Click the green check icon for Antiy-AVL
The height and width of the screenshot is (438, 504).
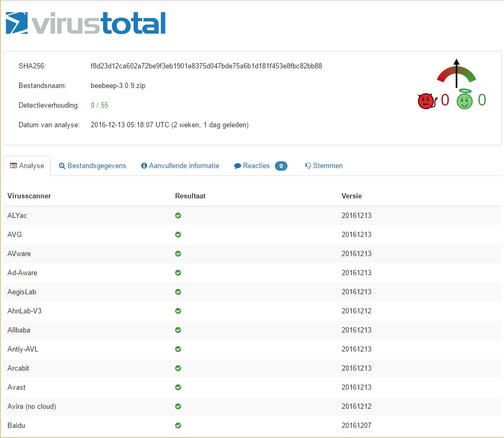[x=178, y=349]
